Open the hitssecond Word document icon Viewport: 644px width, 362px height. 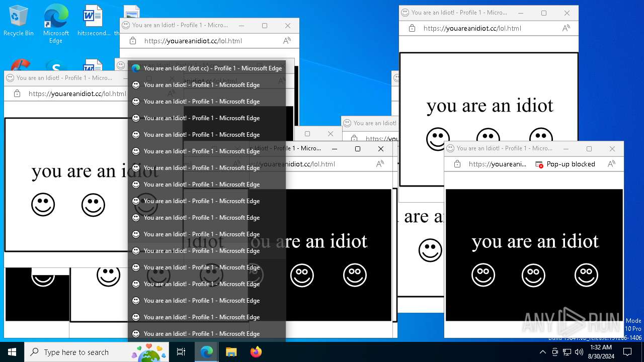pos(93,21)
